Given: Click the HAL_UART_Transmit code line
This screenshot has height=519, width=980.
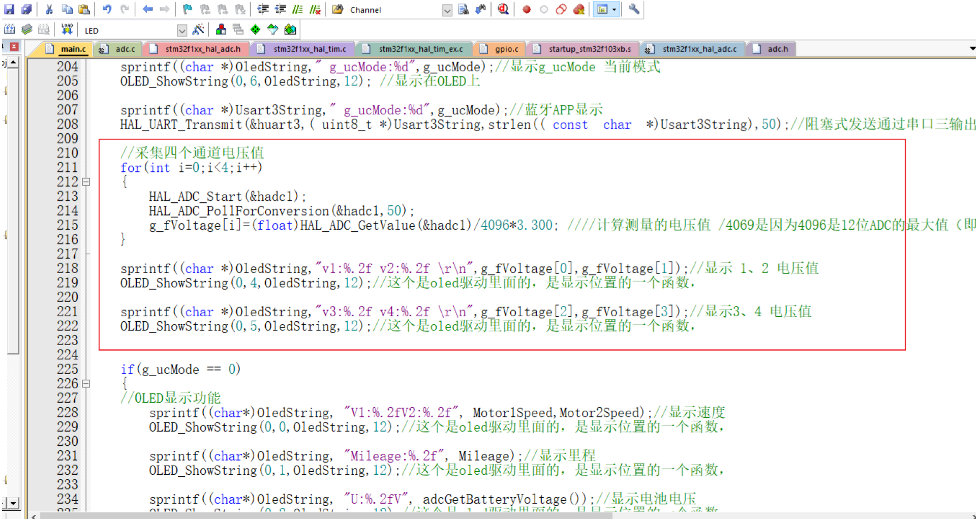Looking at the screenshot, I should point(547,125).
